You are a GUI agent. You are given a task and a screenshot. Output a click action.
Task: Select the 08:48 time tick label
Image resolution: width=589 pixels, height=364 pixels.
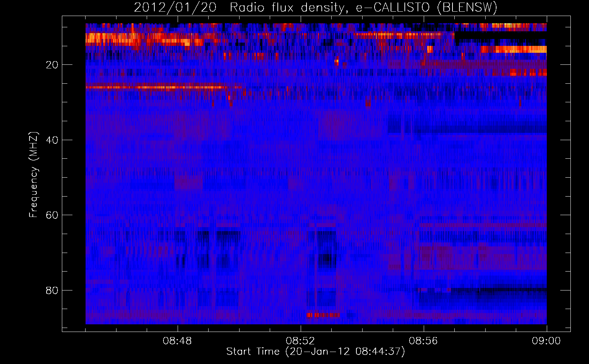tap(177, 341)
